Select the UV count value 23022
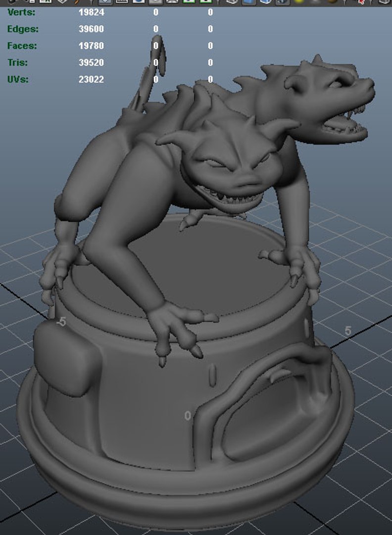The image size is (392, 535). (x=92, y=79)
